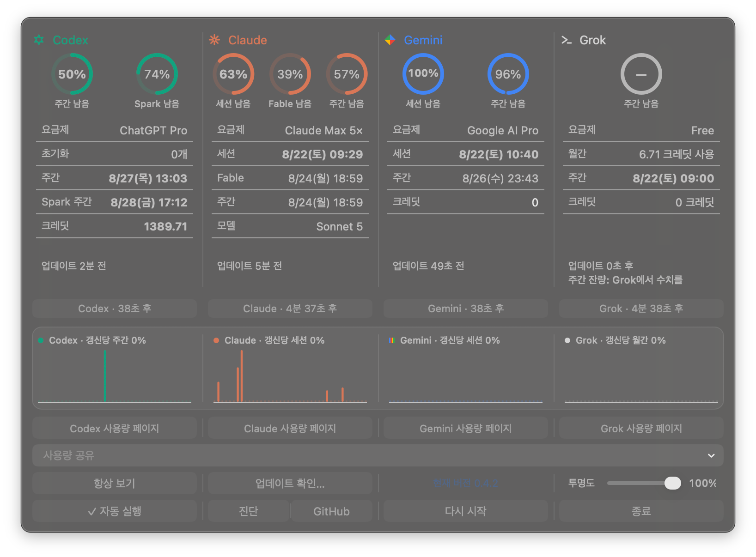The image size is (756, 557).
Task: Click the Codex 50% weekly remaining gauge
Action: tap(72, 74)
